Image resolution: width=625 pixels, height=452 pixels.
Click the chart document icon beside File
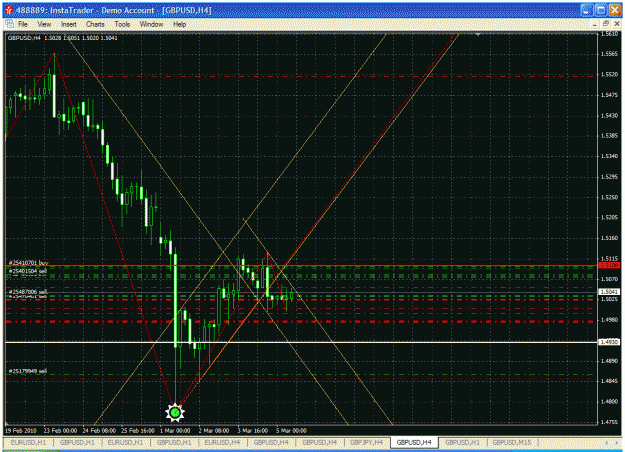(9, 24)
